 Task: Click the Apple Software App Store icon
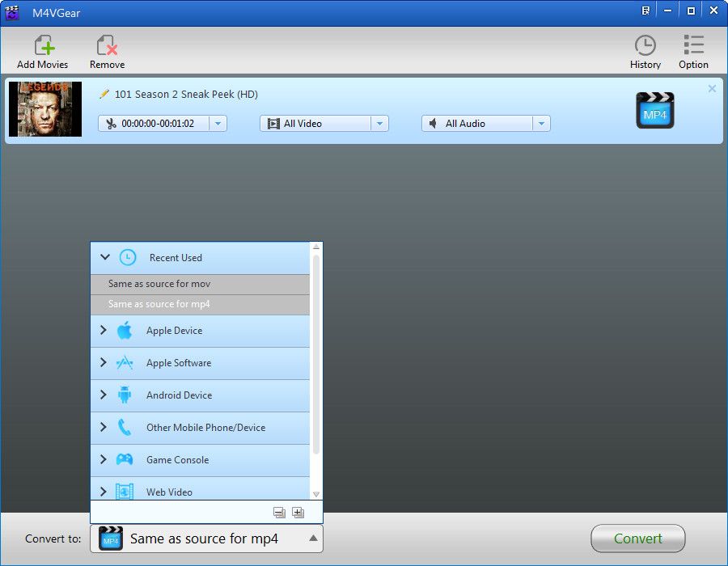125,363
